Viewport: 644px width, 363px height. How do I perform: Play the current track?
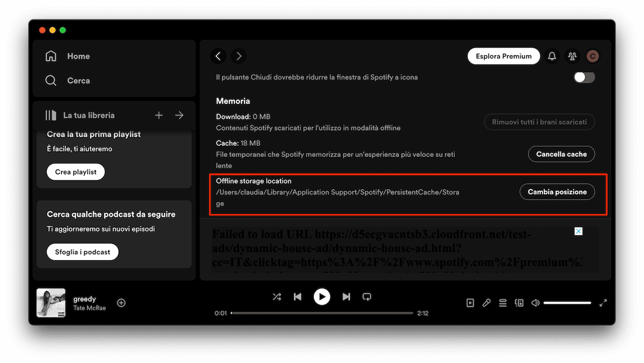(x=321, y=297)
